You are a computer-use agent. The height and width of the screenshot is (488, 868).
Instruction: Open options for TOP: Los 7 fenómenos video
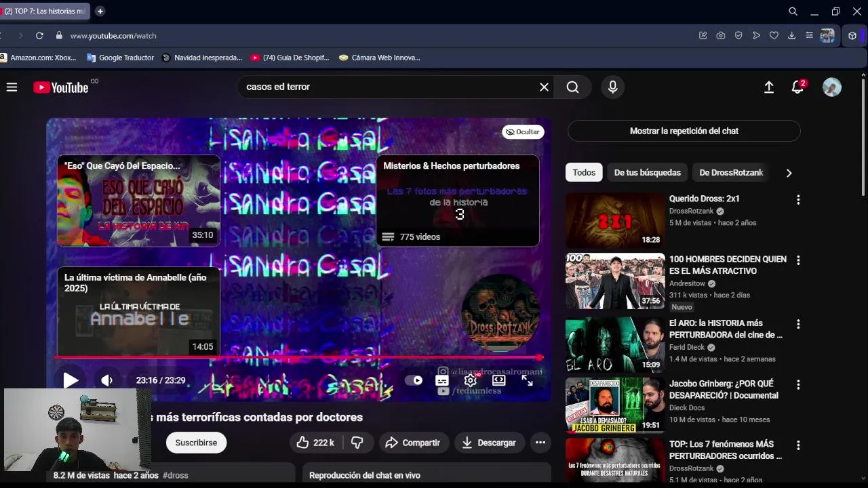798,445
